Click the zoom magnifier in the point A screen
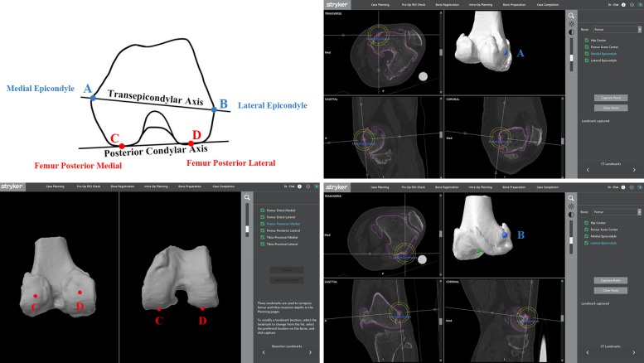This screenshot has height=363, width=644. coord(571,15)
